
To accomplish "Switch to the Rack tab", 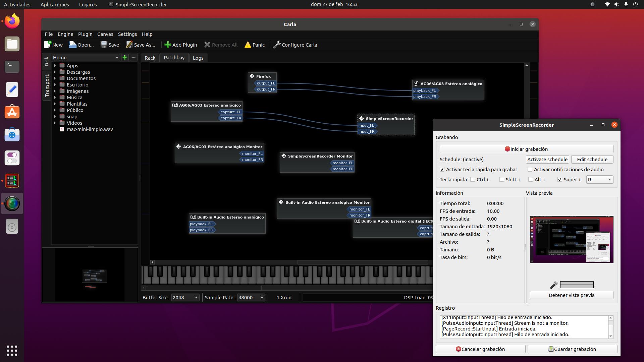I will point(150,58).
